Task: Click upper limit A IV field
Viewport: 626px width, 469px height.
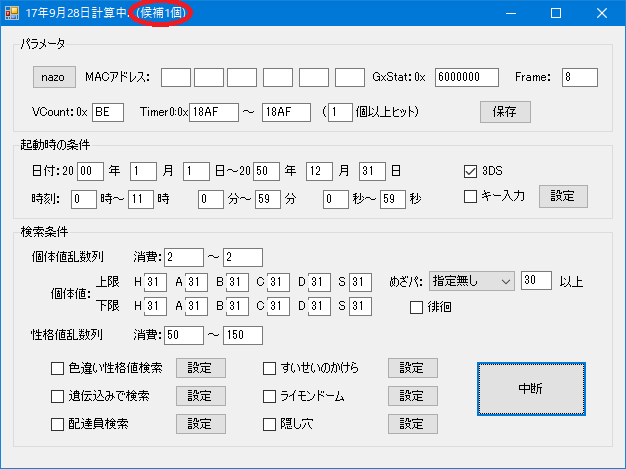Action: click(196, 282)
